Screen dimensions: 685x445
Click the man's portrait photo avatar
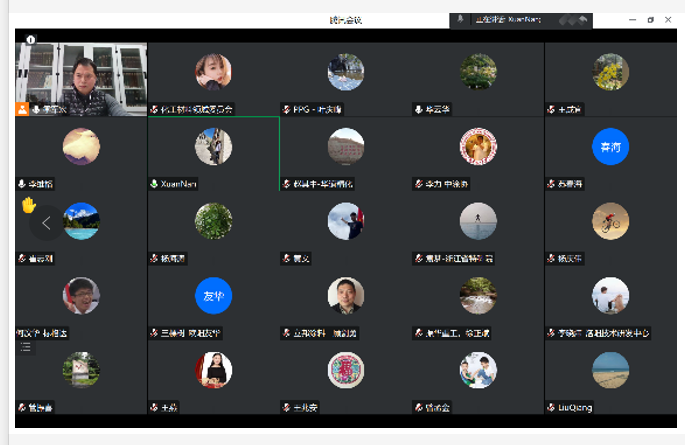click(346, 296)
